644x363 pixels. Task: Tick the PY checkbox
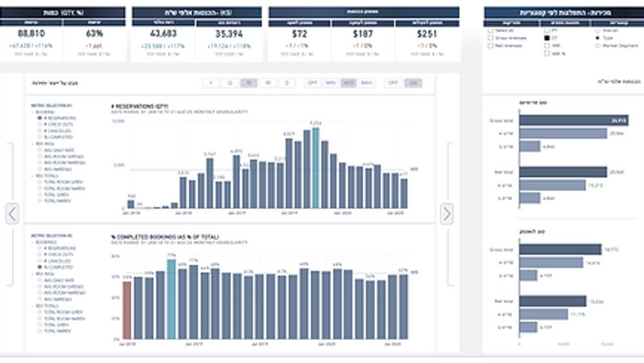[547, 30]
